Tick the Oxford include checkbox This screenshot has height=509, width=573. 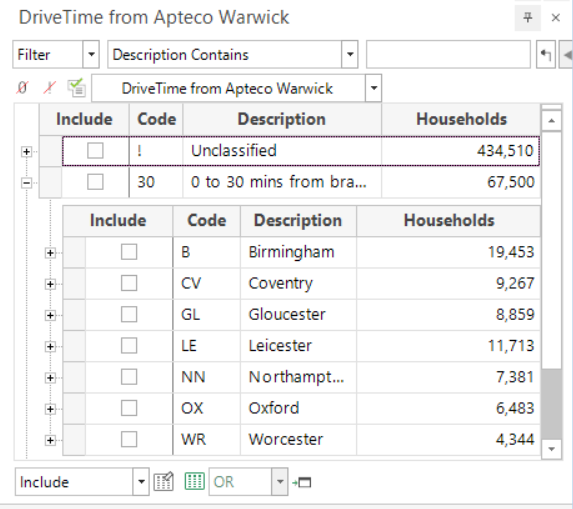(129, 408)
